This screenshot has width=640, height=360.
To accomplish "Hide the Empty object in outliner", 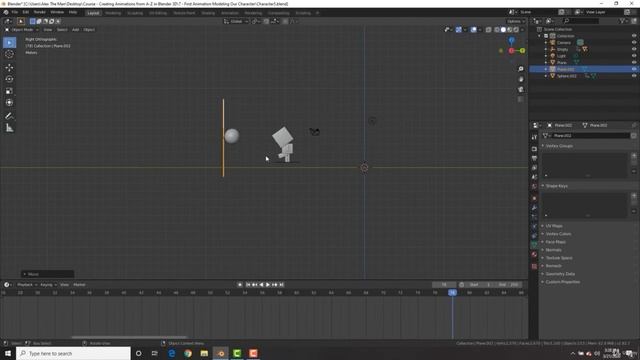I will click(634, 49).
